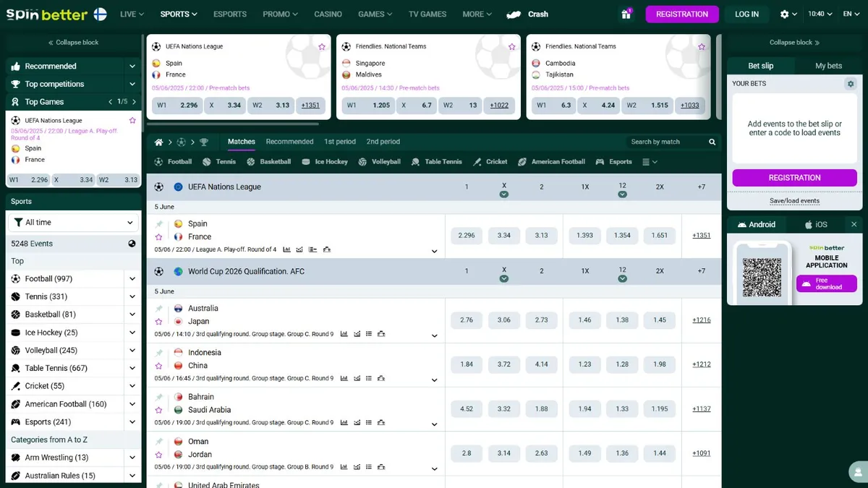Click the Cricket sport icon
Viewport: 868px width, 488px height.
click(x=478, y=161)
